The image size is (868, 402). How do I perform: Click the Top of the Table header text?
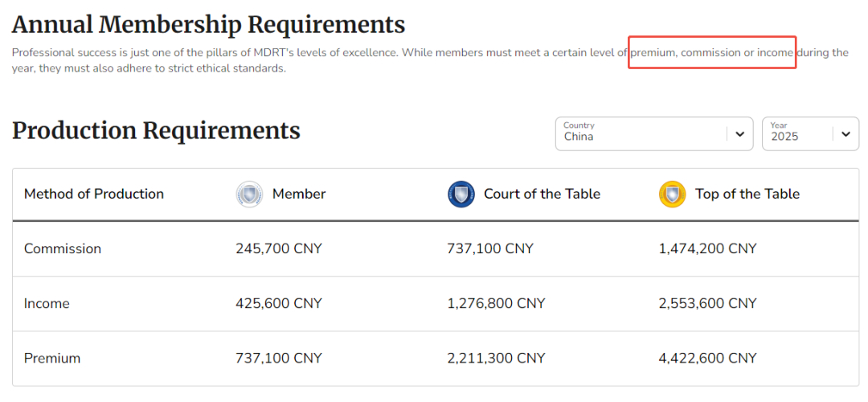[747, 195]
